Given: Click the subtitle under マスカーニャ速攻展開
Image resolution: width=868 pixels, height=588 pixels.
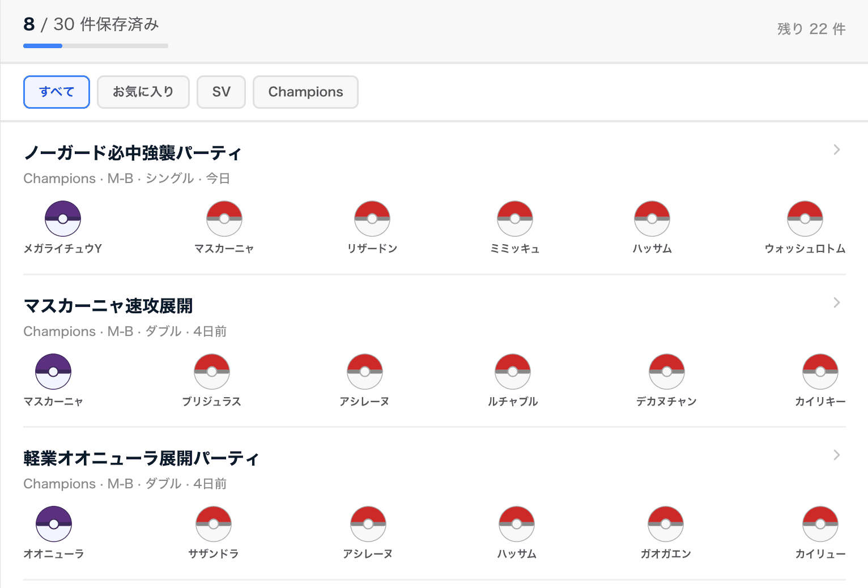Looking at the screenshot, I should (125, 331).
